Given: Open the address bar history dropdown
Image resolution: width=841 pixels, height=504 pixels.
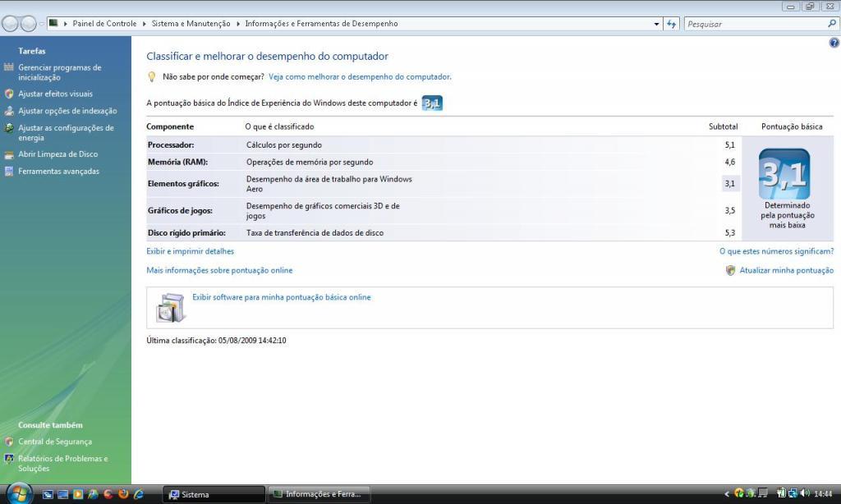Looking at the screenshot, I should click(x=656, y=24).
